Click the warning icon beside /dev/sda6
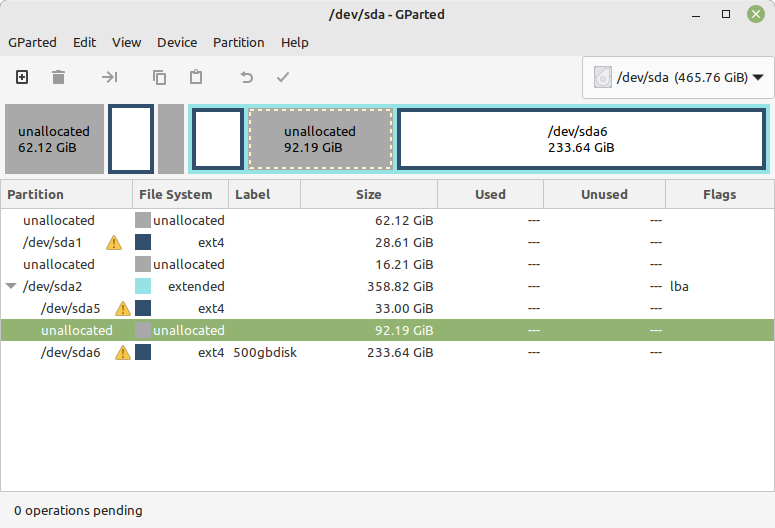 (x=123, y=352)
